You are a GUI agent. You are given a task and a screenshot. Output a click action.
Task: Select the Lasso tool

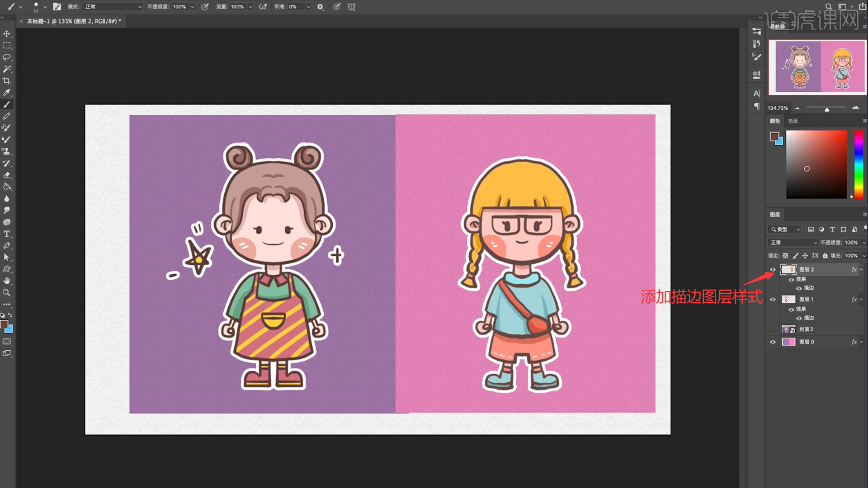tap(7, 57)
